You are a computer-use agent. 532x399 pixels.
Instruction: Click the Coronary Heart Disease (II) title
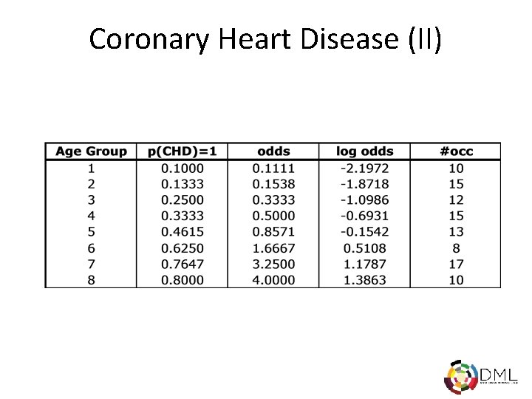tap(265, 39)
